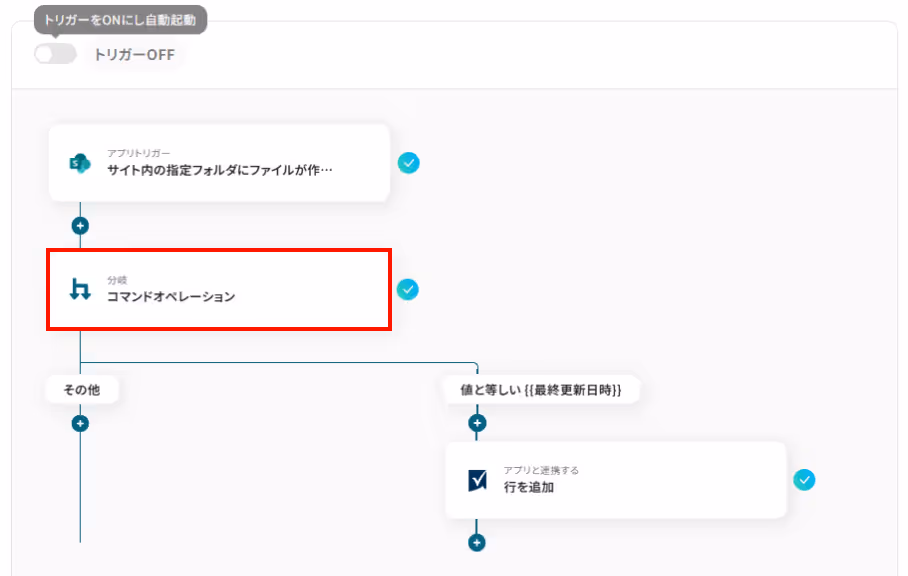Add step under the その他 branch

[80, 423]
